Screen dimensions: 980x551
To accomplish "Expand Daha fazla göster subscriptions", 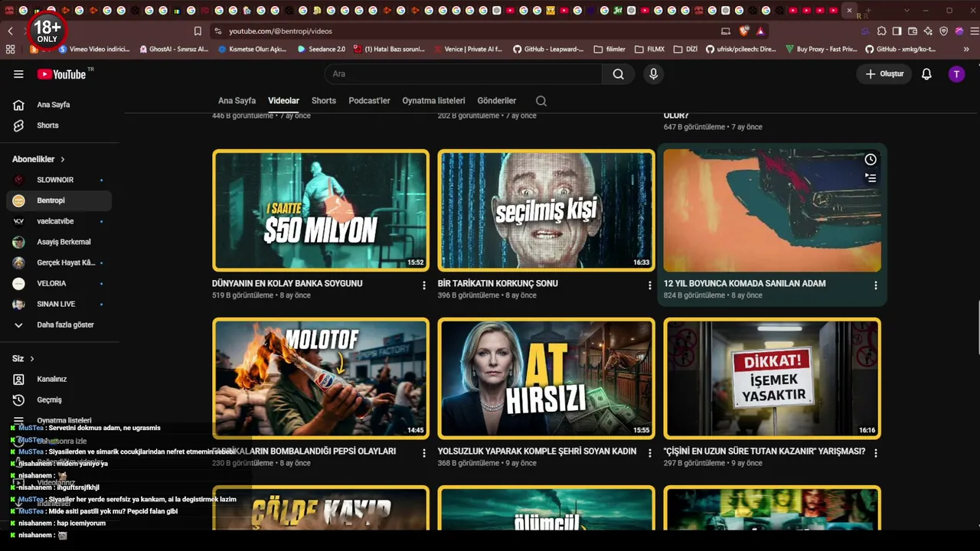I will (x=59, y=324).
